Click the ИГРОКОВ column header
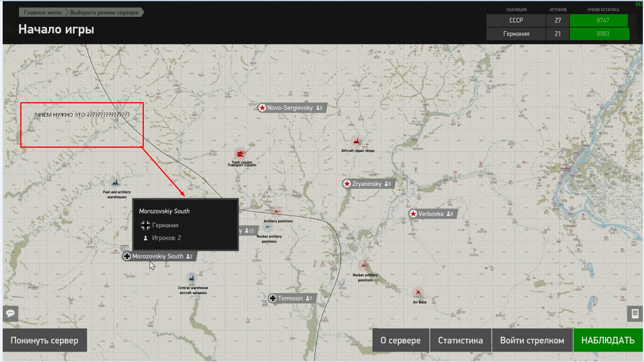This screenshot has height=362, width=644. pos(558,10)
